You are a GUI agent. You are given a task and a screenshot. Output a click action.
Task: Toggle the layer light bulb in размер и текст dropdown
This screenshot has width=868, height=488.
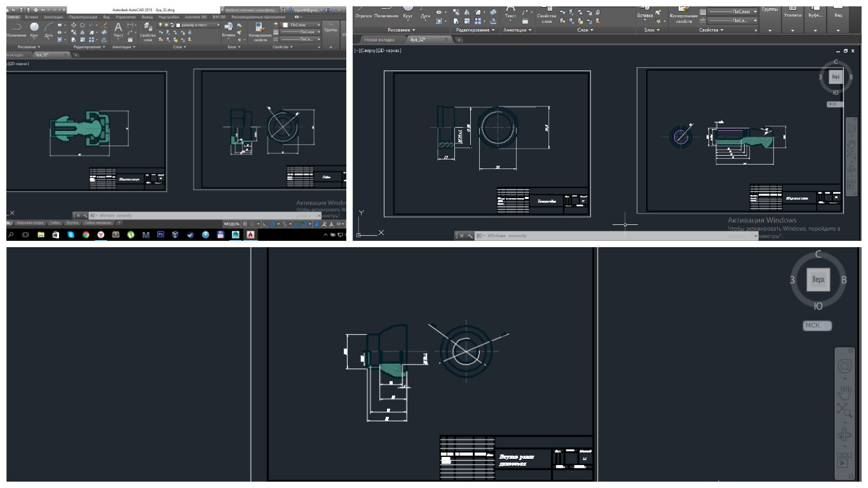(161, 25)
